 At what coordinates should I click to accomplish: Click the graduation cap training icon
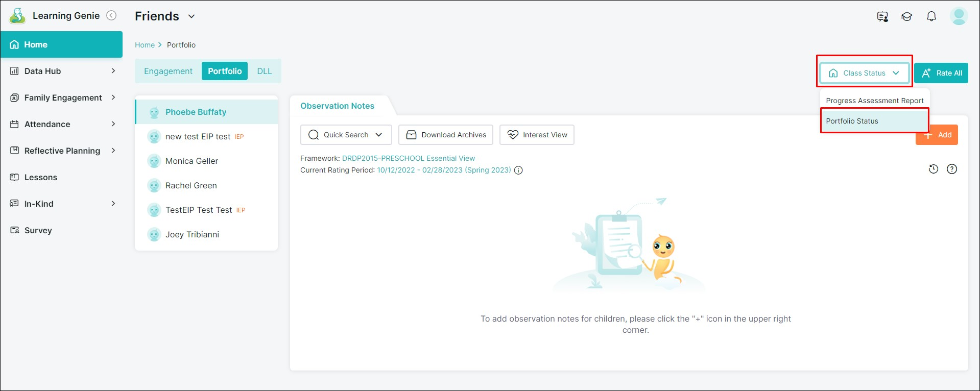[x=907, y=16]
